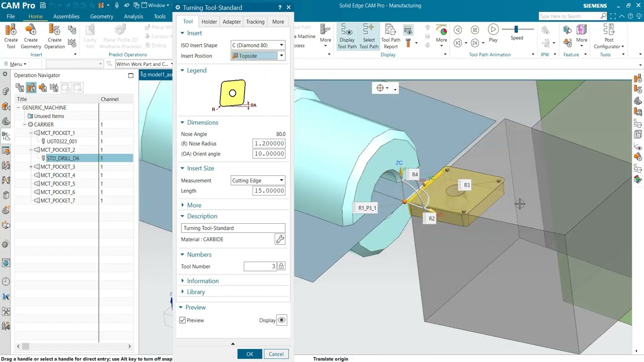Click the Create Geometry icon
The height and width of the screenshot is (362, 644).
[31, 36]
